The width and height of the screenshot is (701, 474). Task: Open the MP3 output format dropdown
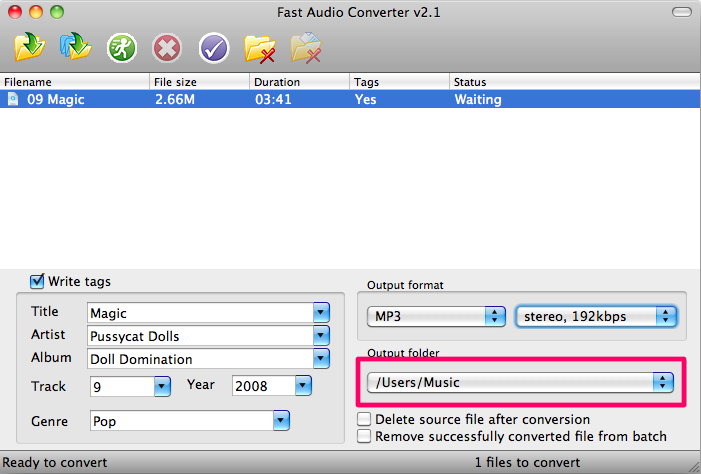pyautogui.click(x=436, y=317)
